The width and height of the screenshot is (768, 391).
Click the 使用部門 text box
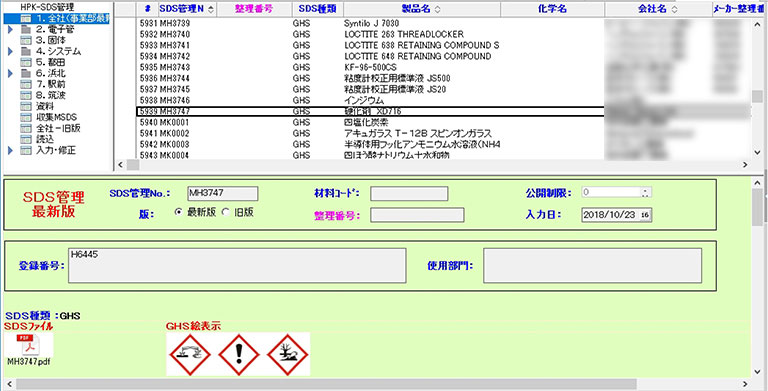(x=593, y=266)
